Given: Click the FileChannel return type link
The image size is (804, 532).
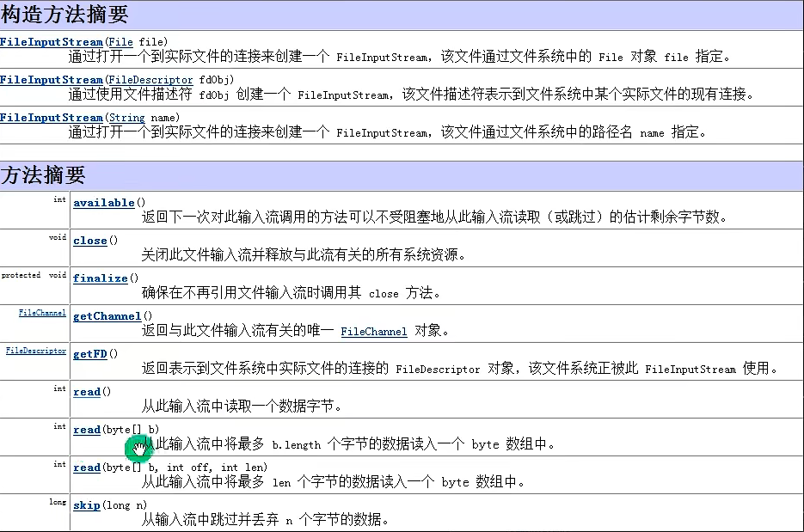Looking at the screenshot, I should 44,313.
